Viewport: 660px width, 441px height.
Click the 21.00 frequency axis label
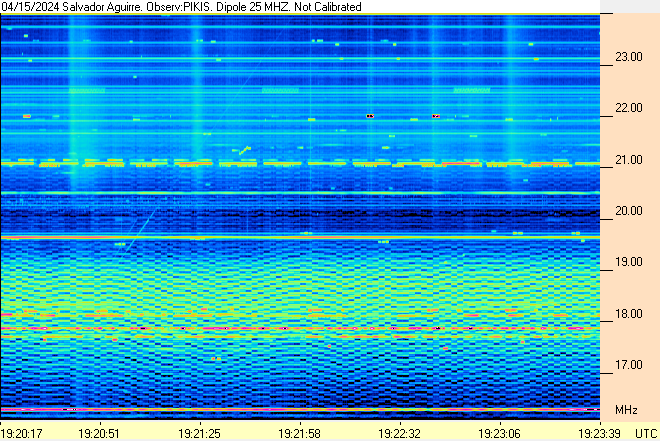pos(629,160)
